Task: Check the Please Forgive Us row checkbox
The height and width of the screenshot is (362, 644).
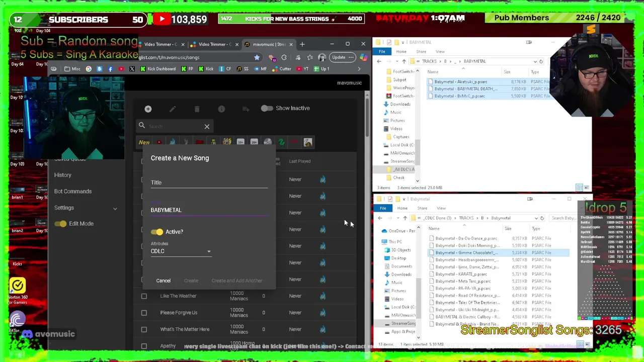Action: click(144, 313)
